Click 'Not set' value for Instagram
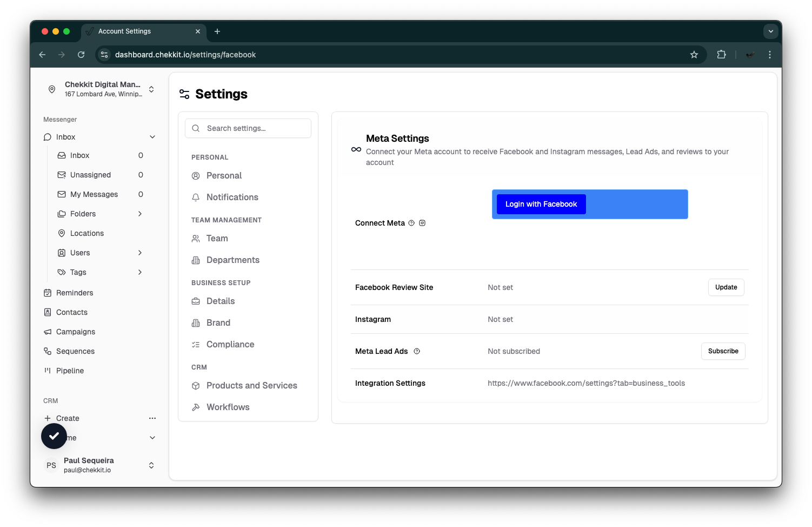 (x=500, y=319)
